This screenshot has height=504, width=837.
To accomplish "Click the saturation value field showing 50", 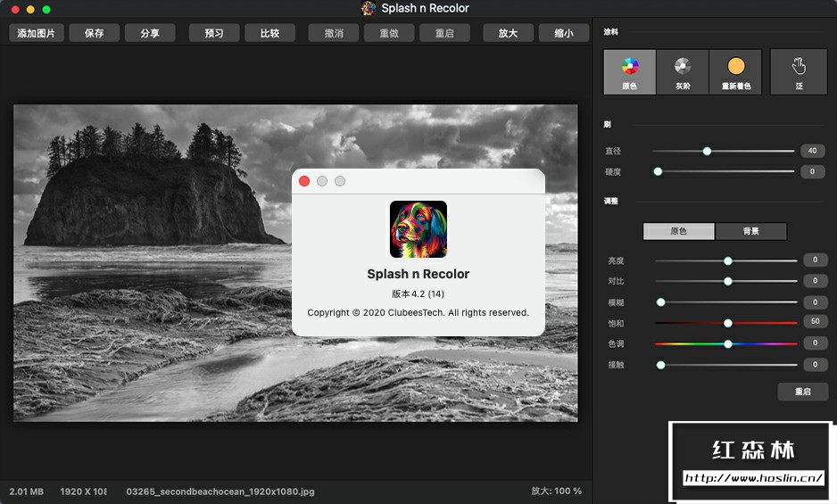I will pyautogui.click(x=815, y=321).
